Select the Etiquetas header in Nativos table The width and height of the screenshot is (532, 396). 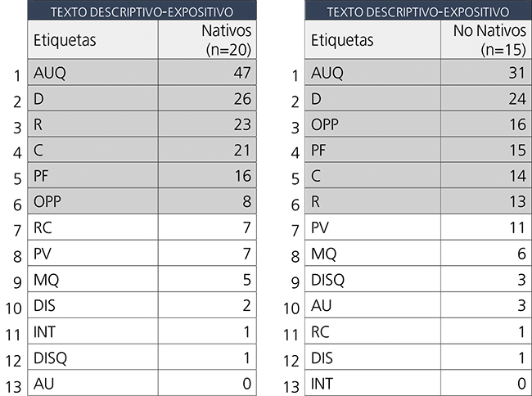64,40
